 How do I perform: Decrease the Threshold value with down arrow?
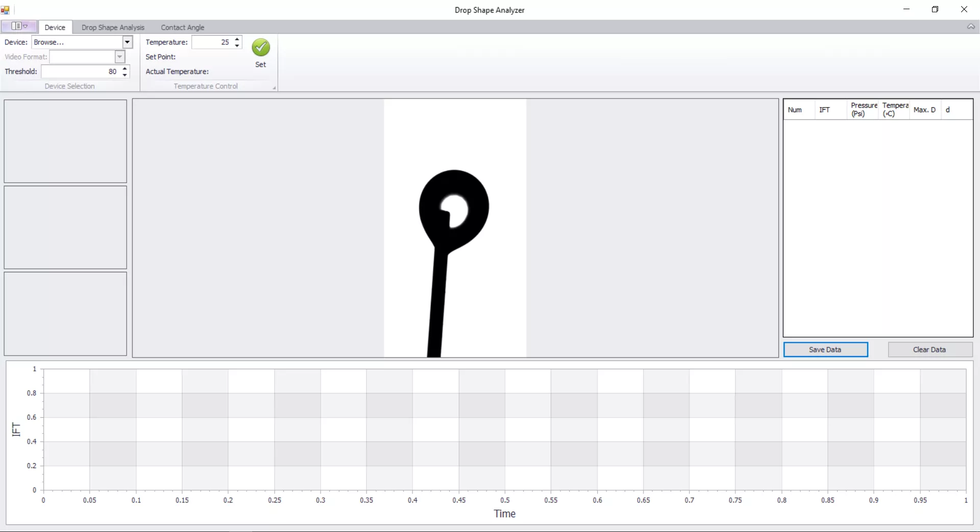(125, 74)
